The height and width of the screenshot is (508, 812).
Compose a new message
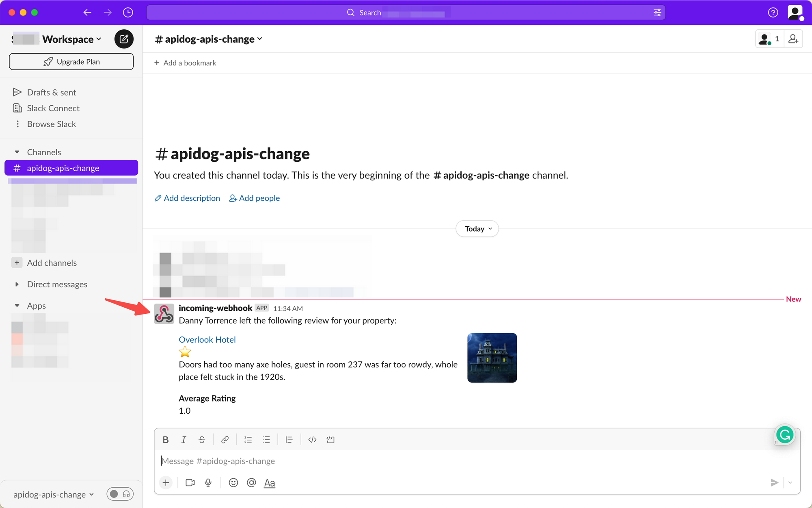pyautogui.click(x=124, y=39)
